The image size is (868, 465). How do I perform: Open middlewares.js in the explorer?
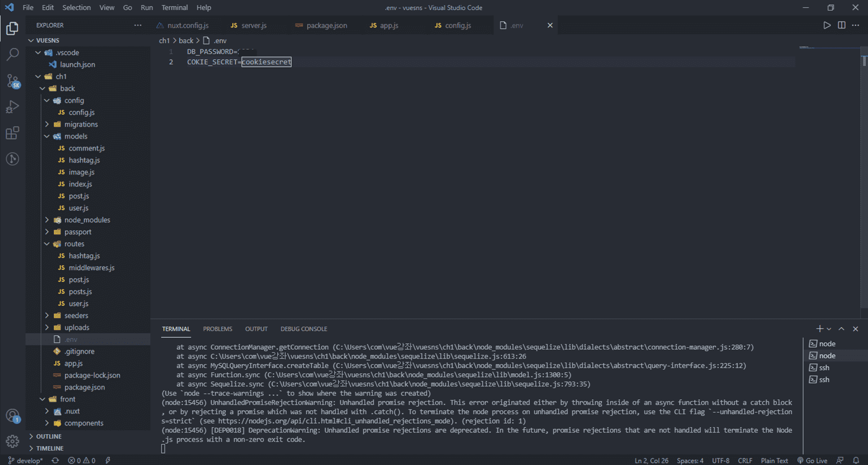click(x=91, y=268)
